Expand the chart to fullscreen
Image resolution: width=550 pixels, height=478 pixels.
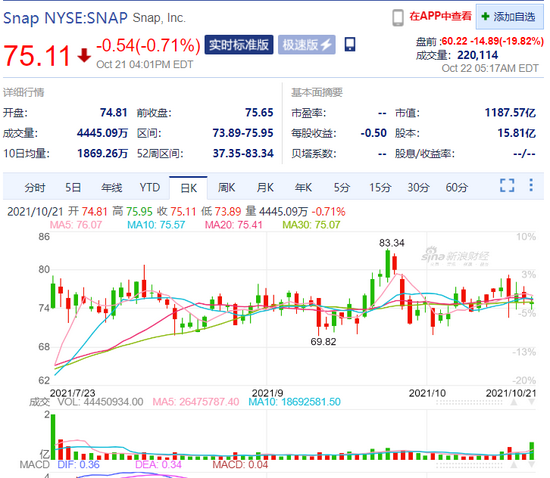coord(507,185)
